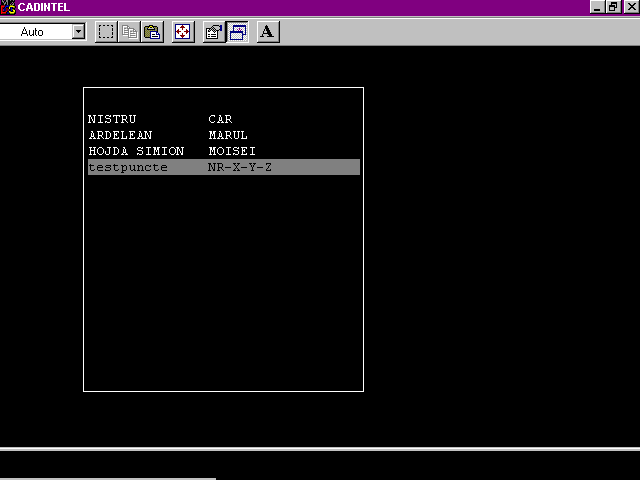Open the Auto font size dropdown
Screen dimensions: 640x480
pos(78,31)
